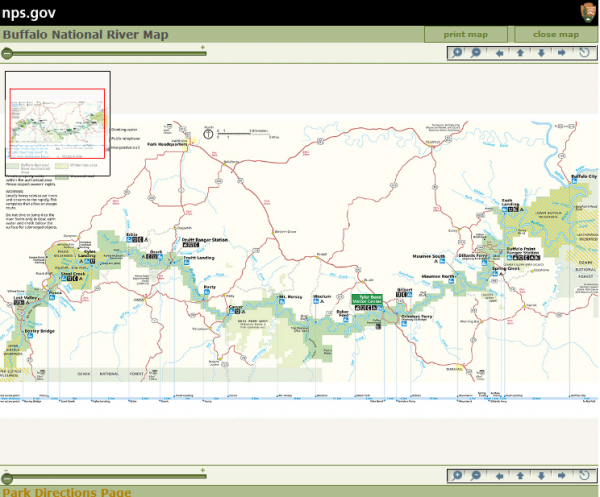
Task: Click the plus end of top zoom slider
Action: click(x=203, y=47)
